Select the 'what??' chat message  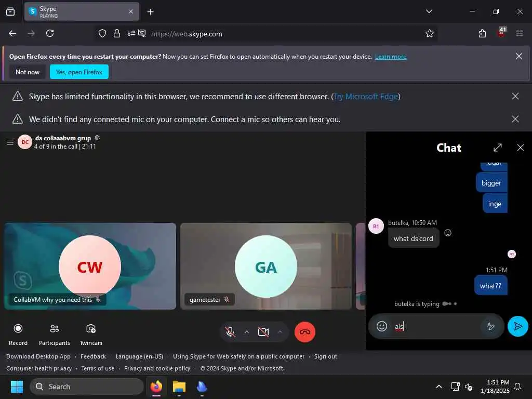pos(490,286)
